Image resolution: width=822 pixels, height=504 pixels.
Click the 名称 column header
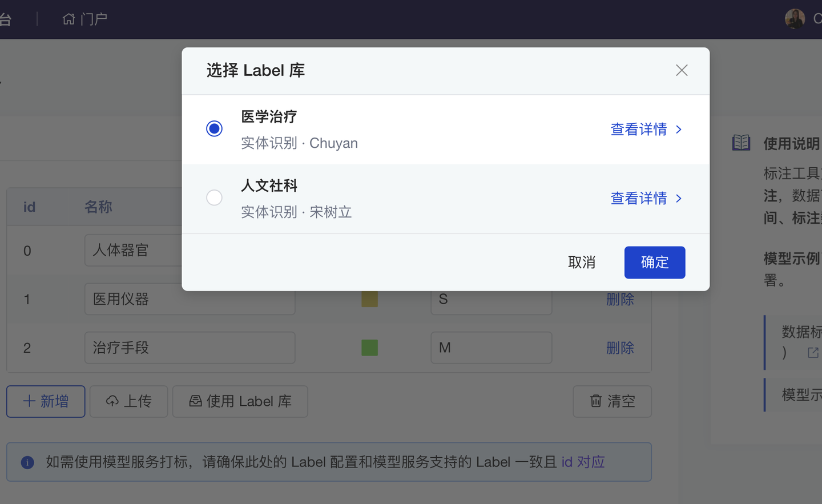98,207
